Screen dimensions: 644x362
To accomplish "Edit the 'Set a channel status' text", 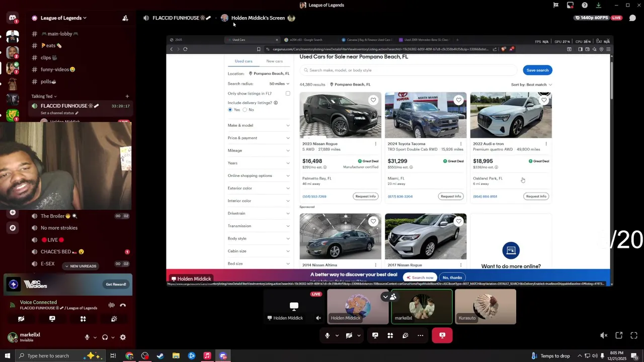I will 59,113.
